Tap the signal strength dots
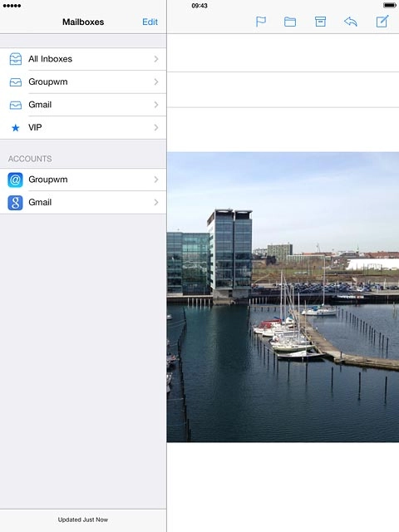Image resolution: width=399 pixels, height=532 pixels. click(12, 6)
